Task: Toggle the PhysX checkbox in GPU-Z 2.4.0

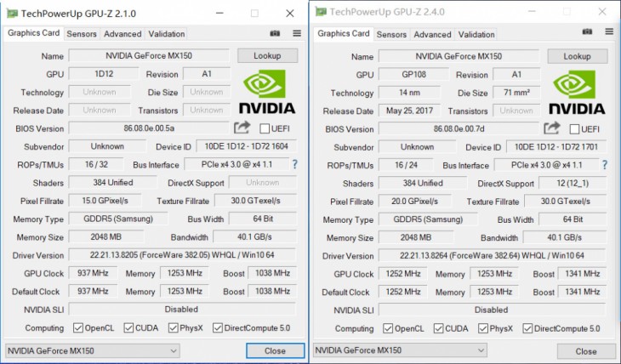Action: pos(483,328)
